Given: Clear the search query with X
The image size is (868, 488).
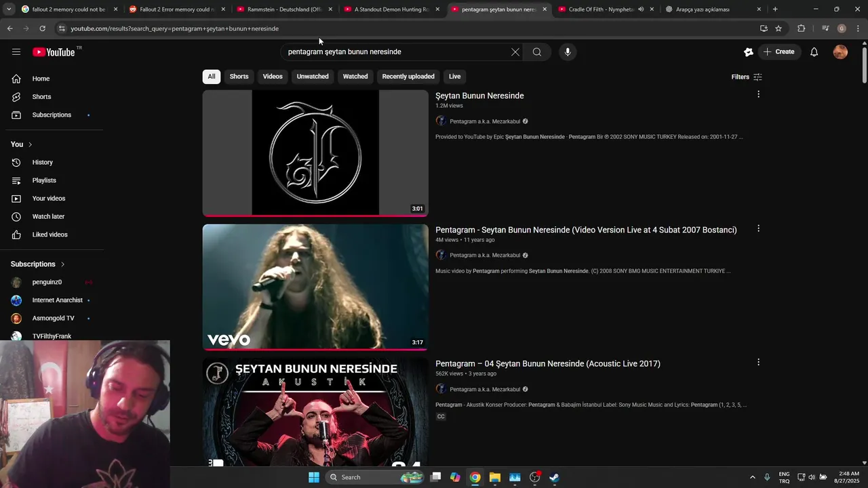Looking at the screenshot, I should [515, 52].
